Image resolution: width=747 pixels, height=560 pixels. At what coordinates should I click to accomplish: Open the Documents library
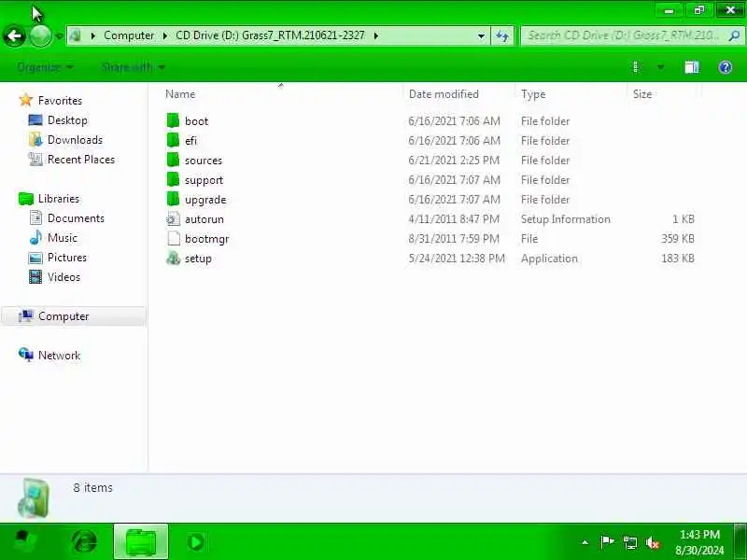click(x=76, y=218)
